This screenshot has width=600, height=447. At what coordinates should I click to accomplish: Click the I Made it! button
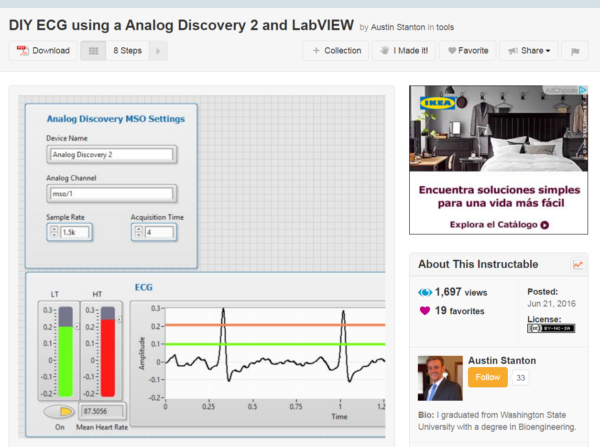click(404, 51)
